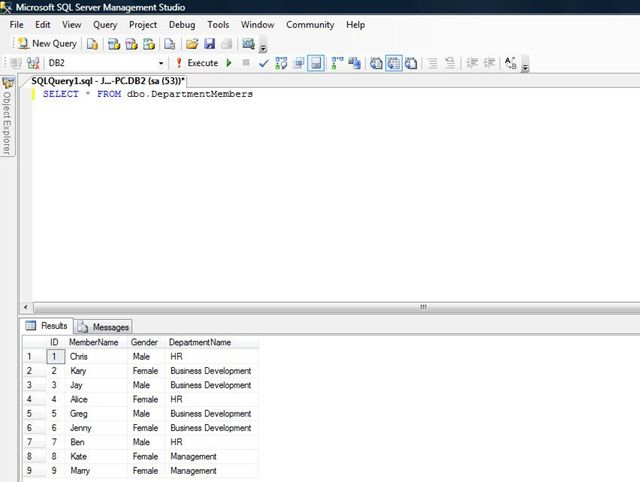Image resolution: width=640 pixels, height=482 pixels.
Task: Click the ID column header
Action: click(x=56, y=342)
